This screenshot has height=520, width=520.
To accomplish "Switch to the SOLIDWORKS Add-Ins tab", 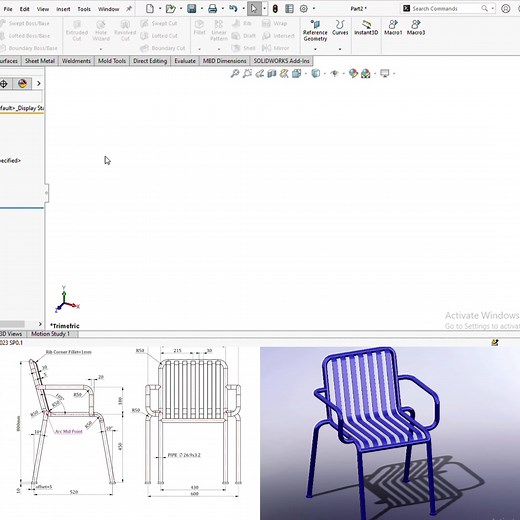I will (x=282, y=61).
